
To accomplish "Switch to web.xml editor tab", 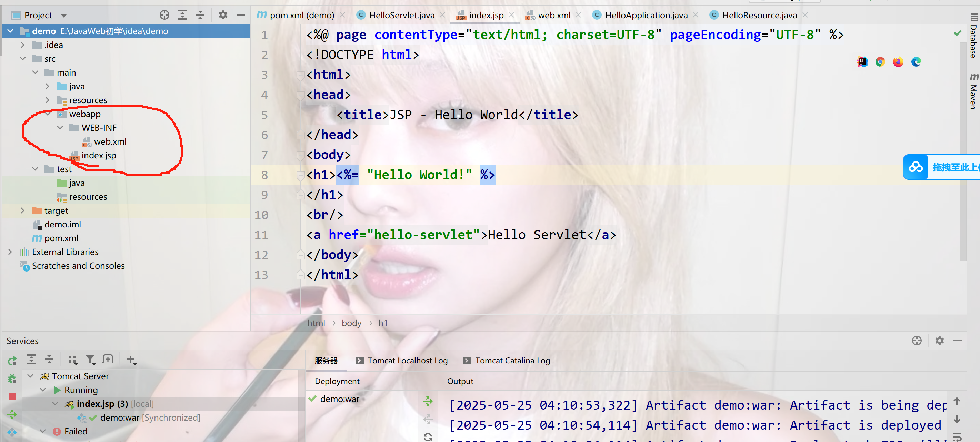I will pos(553,15).
